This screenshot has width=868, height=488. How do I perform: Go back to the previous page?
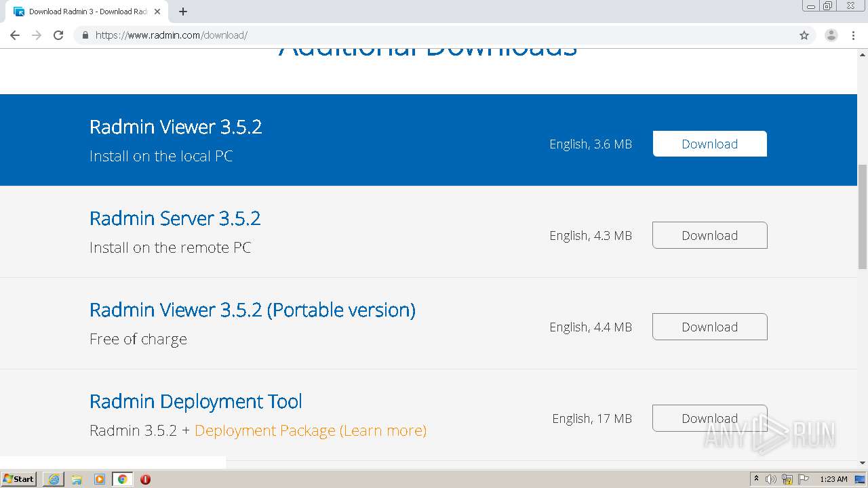click(x=15, y=35)
